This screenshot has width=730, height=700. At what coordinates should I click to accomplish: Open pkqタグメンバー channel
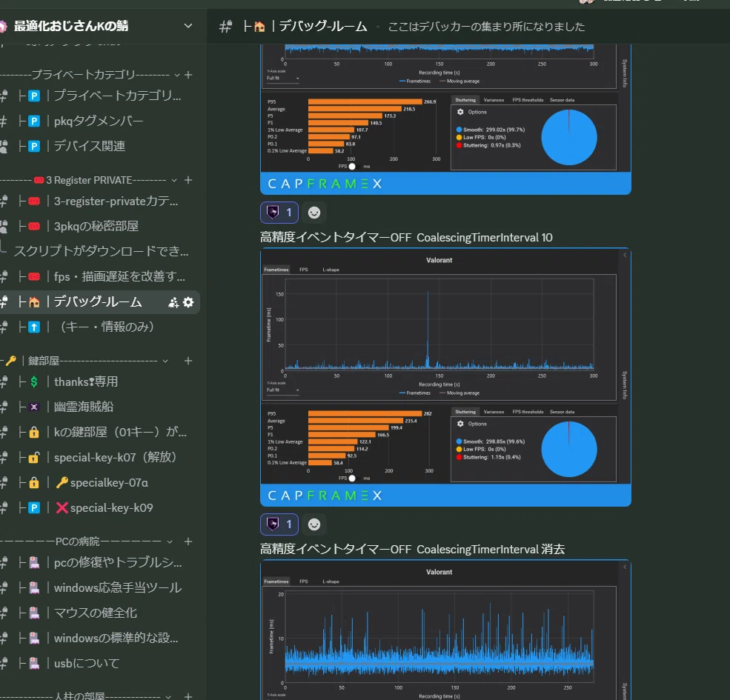click(x=99, y=121)
